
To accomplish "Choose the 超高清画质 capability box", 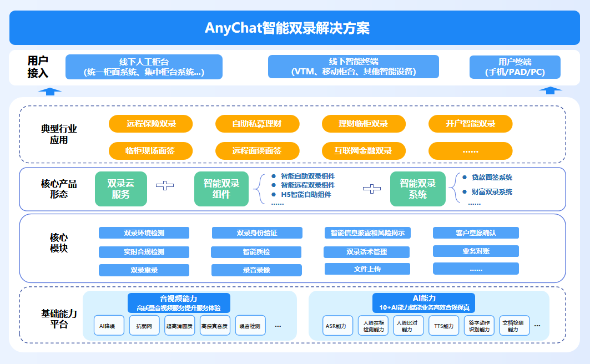I will (x=179, y=326).
